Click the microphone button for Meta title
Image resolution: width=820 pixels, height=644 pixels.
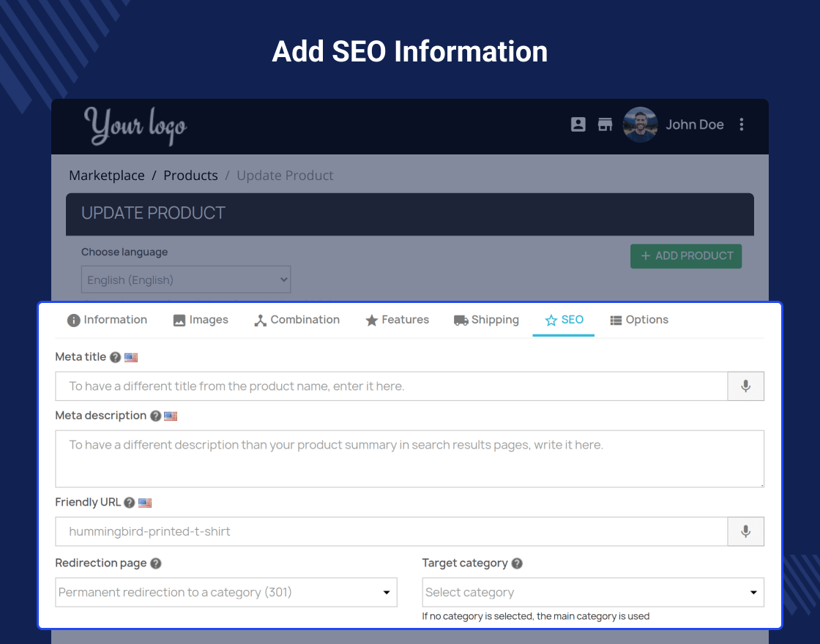point(746,386)
